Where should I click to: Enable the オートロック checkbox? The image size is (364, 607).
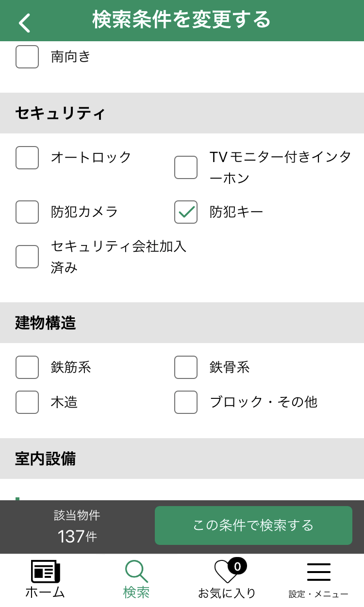27,158
